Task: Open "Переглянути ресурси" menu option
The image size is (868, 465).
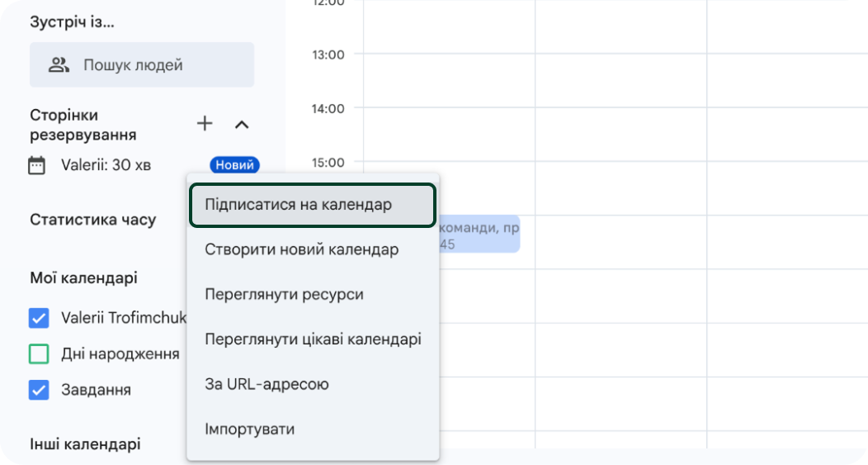Action: click(x=284, y=294)
